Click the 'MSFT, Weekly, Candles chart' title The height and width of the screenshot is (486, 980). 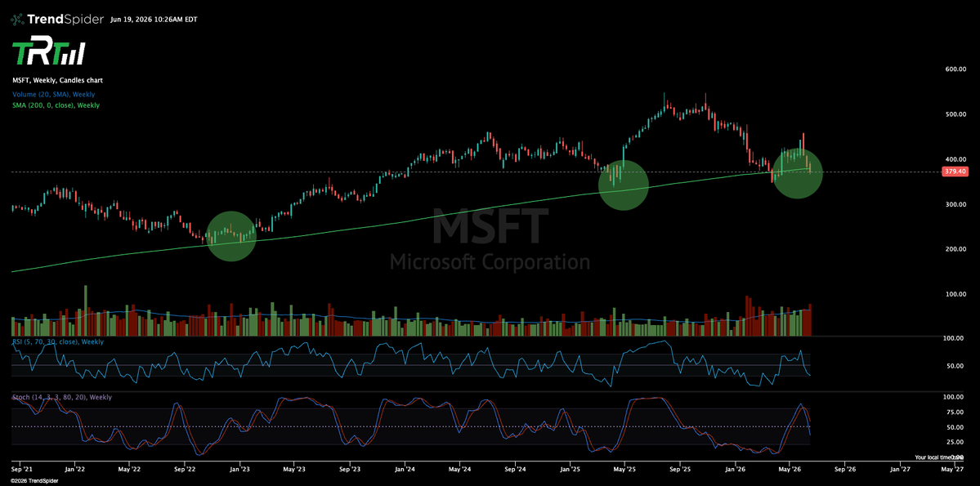pyautogui.click(x=57, y=81)
